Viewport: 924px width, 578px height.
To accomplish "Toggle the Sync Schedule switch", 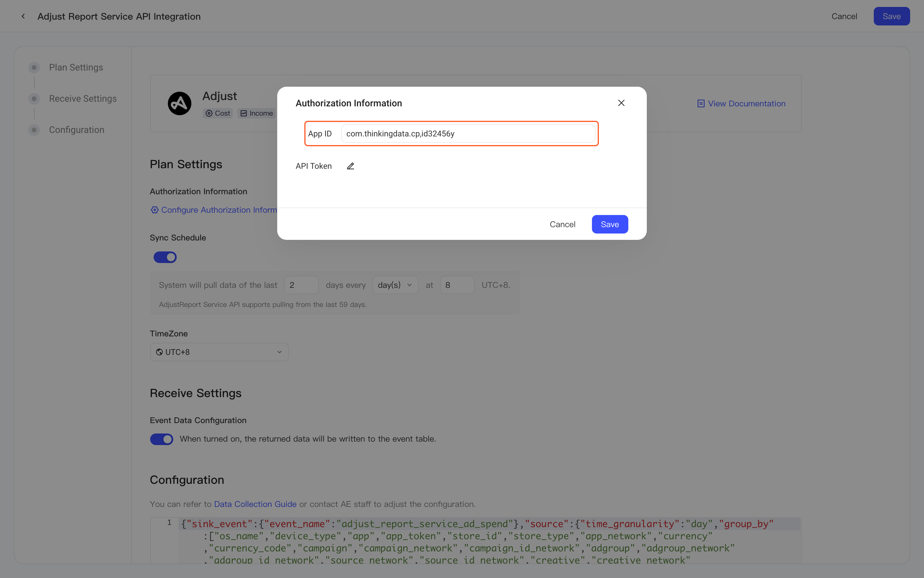I will (165, 257).
